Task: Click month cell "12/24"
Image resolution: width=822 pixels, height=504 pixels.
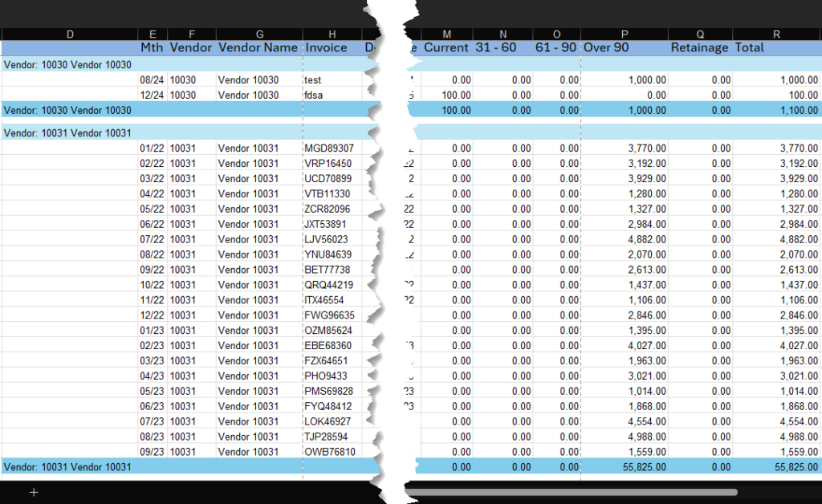Action: [x=152, y=96]
